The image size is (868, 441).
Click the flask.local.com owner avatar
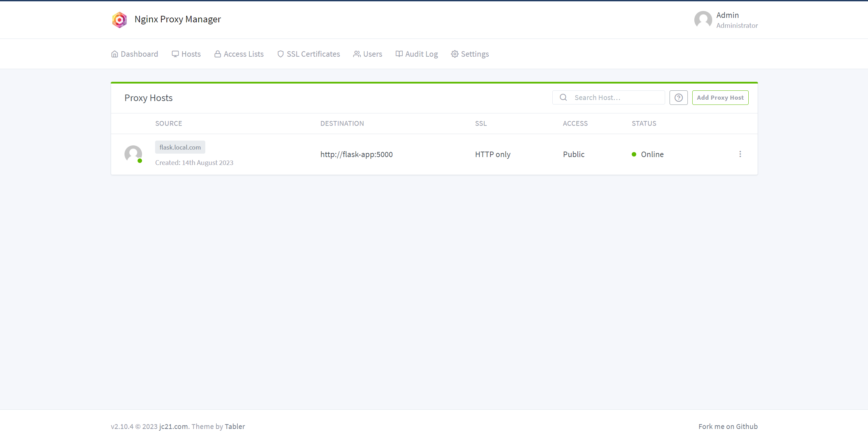point(133,154)
